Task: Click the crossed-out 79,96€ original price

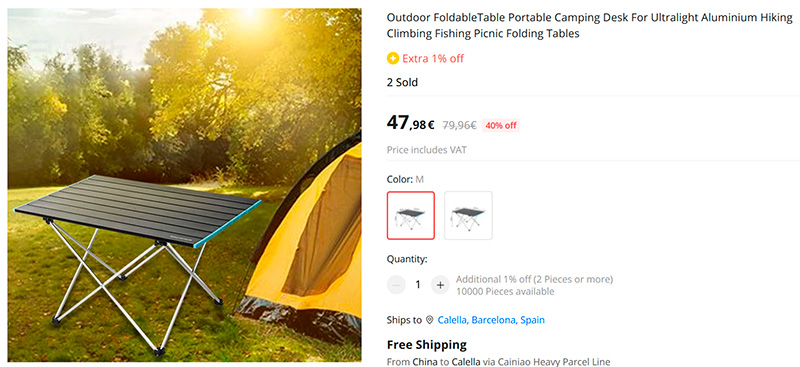Action: (459, 125)
